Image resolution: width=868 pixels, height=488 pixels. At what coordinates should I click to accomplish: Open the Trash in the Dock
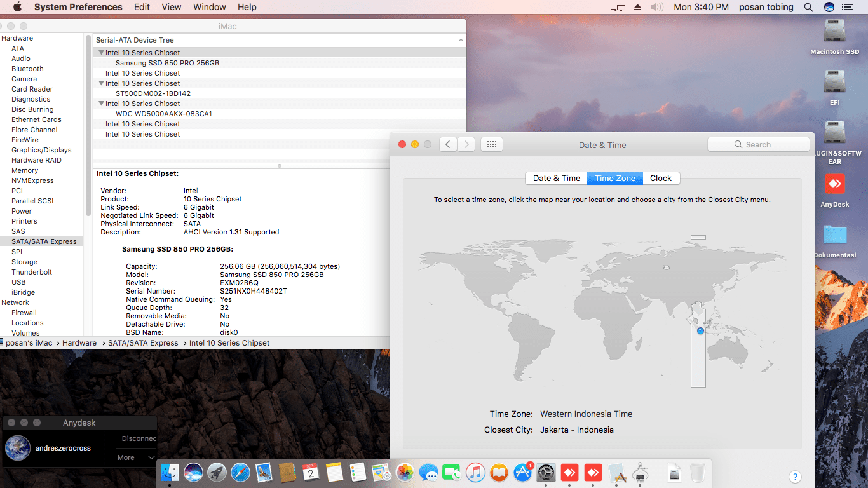click(x=698, y=472)
